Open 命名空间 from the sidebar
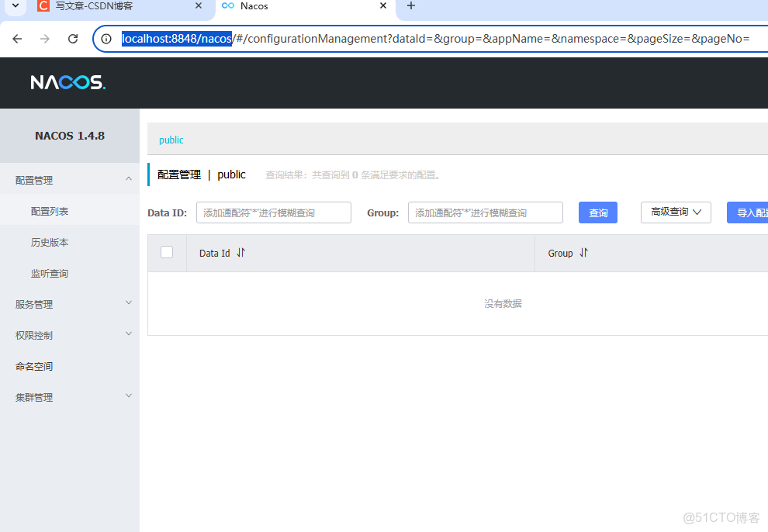This screenshot has height=532, width=768. (x=35, y=365)
